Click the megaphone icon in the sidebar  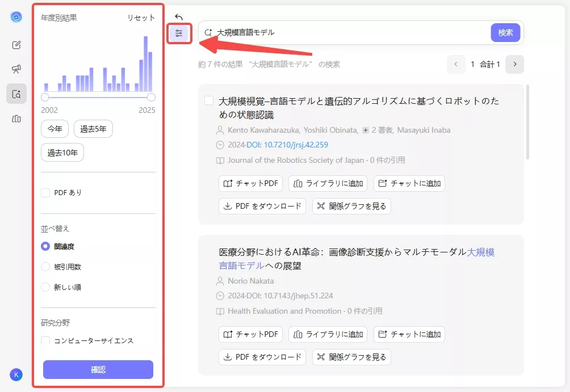point(16,68)
